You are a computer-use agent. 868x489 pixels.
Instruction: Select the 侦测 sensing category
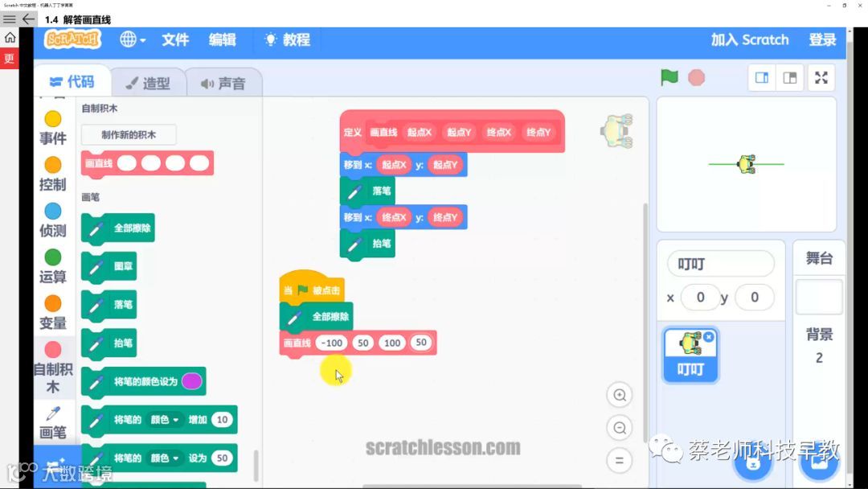coord(52,220)
